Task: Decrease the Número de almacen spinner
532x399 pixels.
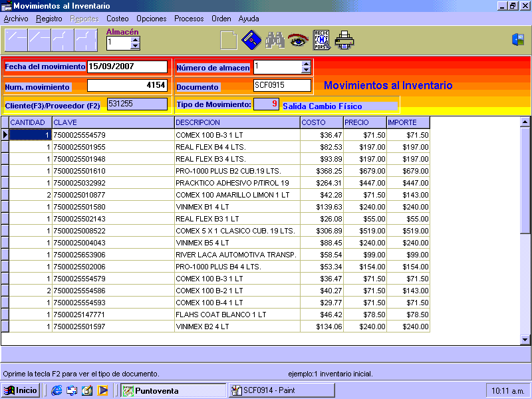Action: click(x=306, y=70)
